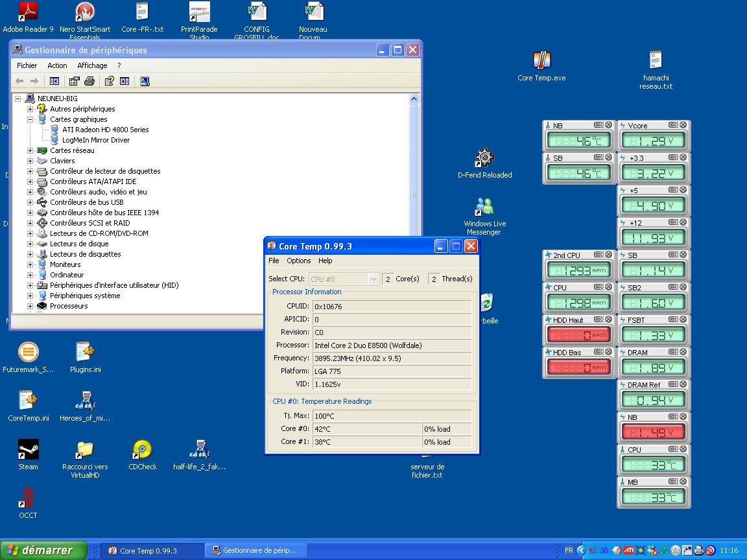747x560 pixels.
Task: Select the Windows Live Messenger desktop icon
Action: [x=484, y=216]
